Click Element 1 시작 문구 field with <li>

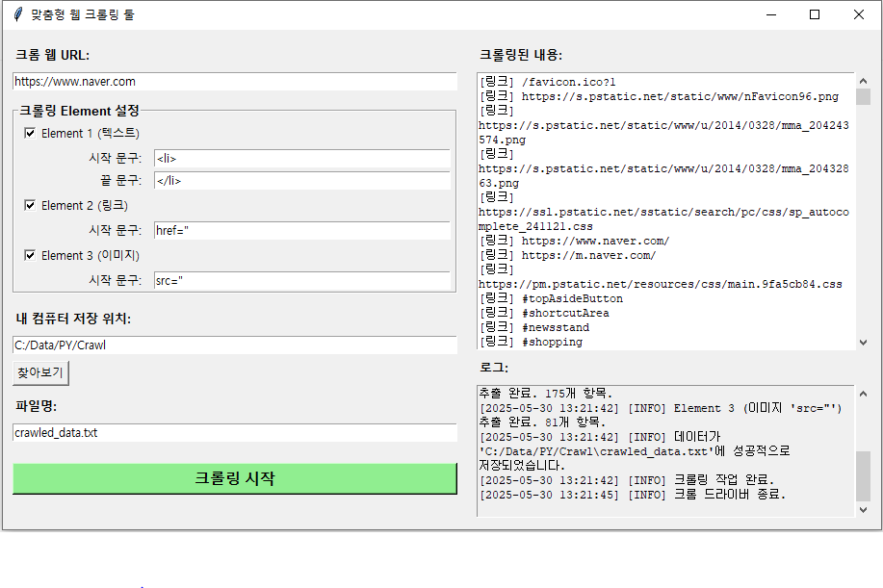[301, 159]
